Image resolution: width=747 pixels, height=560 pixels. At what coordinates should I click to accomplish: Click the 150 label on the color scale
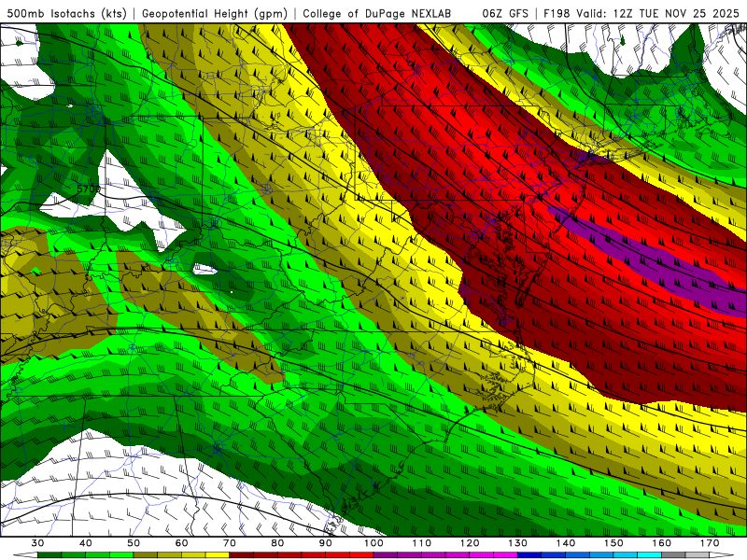click(613, 543)
